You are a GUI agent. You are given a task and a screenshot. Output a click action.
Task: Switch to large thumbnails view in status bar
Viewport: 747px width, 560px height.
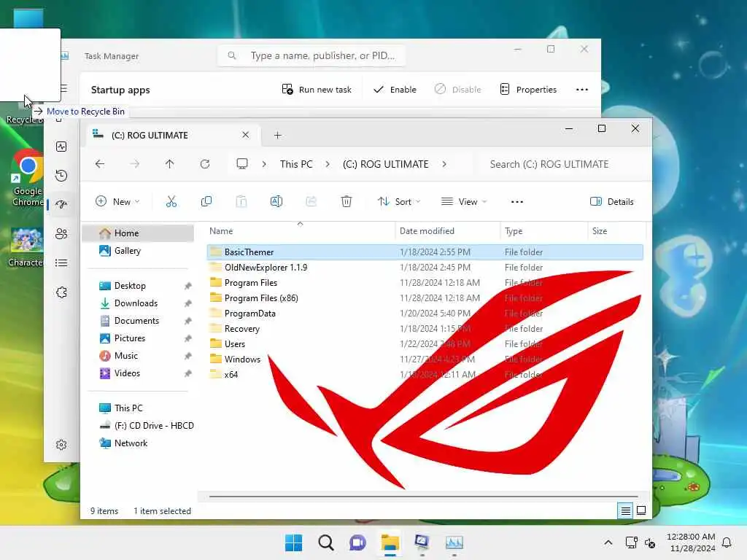tap(641, 510)
